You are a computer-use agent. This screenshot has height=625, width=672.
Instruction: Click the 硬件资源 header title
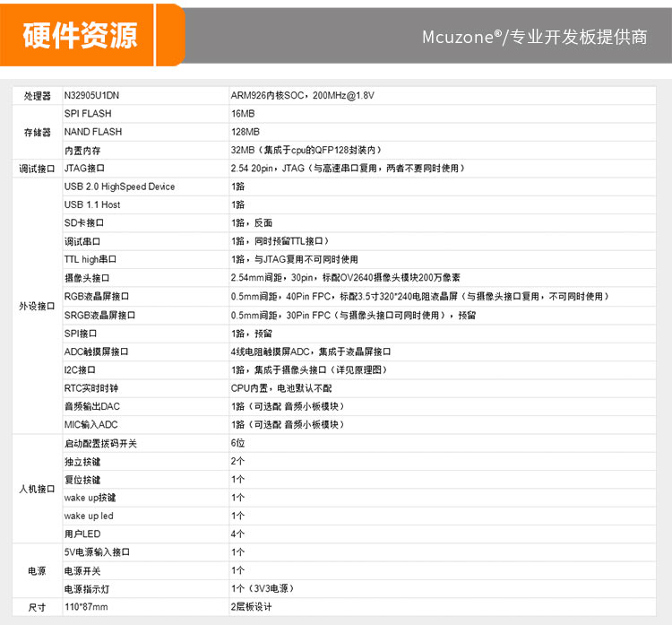[x=80, y=36]
